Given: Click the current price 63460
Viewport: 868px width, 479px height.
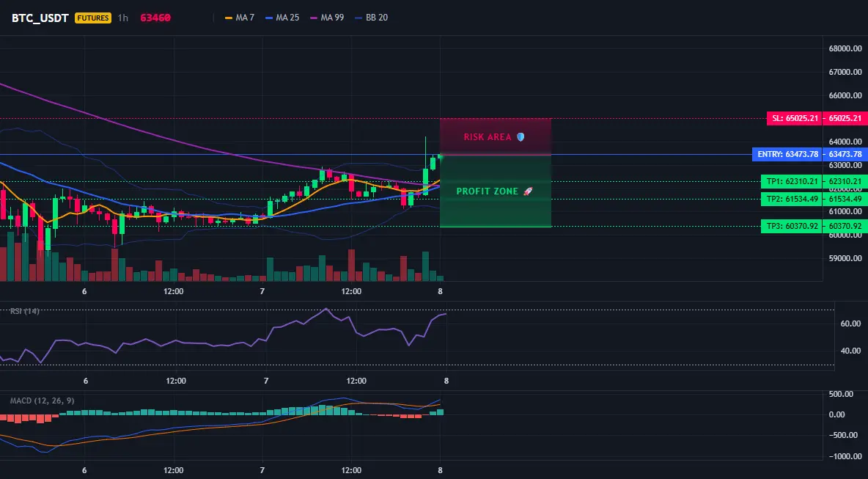Looking at the screenshot, I should point(155,18).
